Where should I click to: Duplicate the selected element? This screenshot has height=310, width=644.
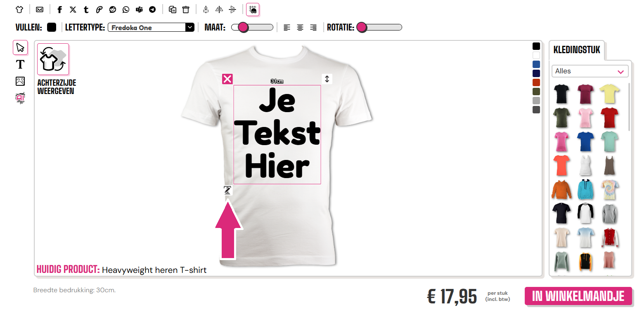click(x=173, y=9)
